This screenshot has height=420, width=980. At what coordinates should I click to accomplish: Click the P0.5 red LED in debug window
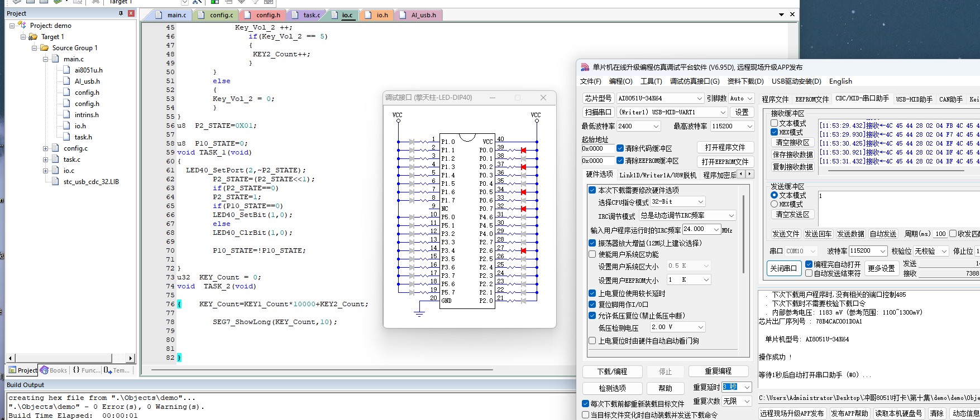(x=523, y=192)
